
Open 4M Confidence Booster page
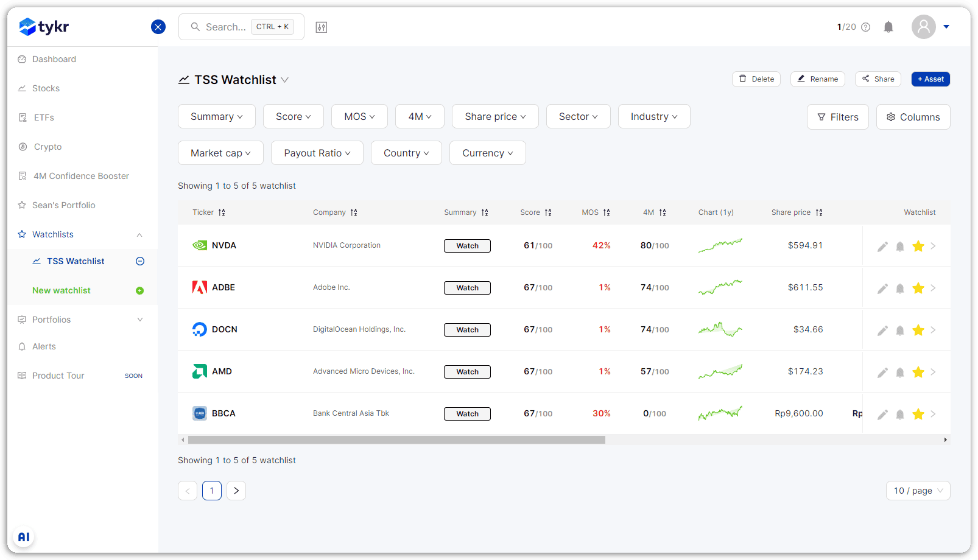[81, 176]
